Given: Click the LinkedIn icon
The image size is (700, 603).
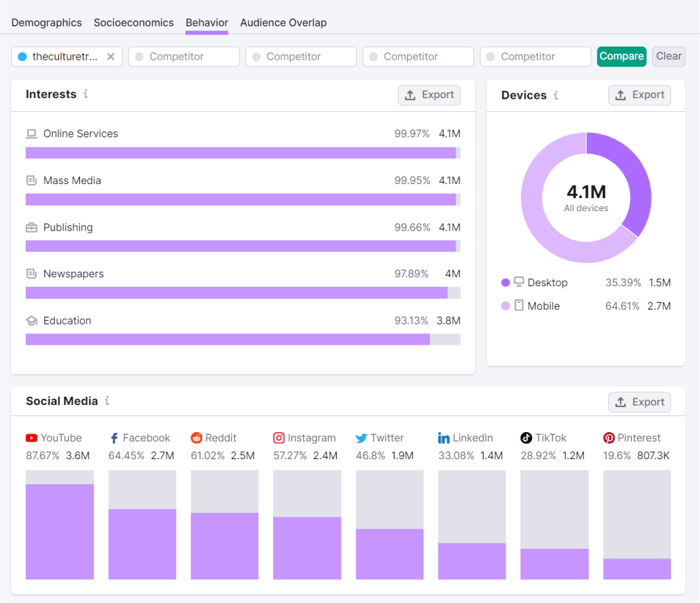Looking at the screenshot, I should click(x=443, y=438).
